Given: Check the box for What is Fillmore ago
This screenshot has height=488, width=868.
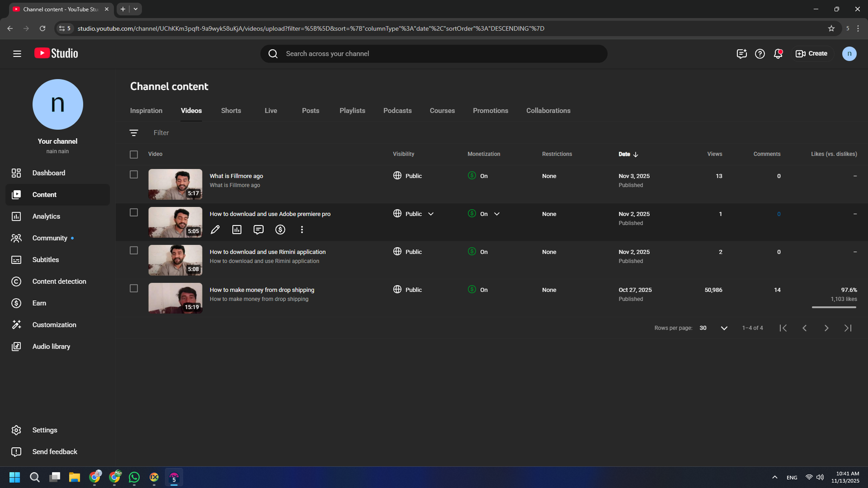Looking at the screenshot, I should point(134,175).
